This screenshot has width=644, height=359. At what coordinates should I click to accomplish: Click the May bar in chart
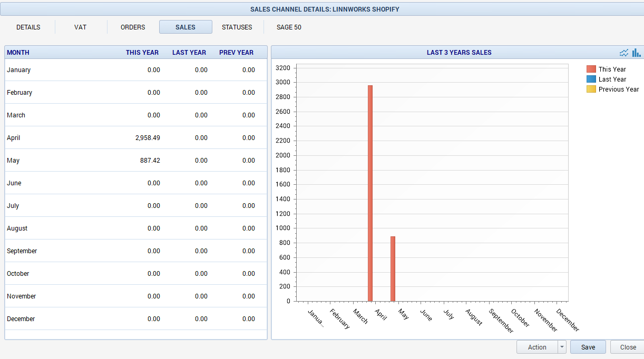[x=393, y=268]
